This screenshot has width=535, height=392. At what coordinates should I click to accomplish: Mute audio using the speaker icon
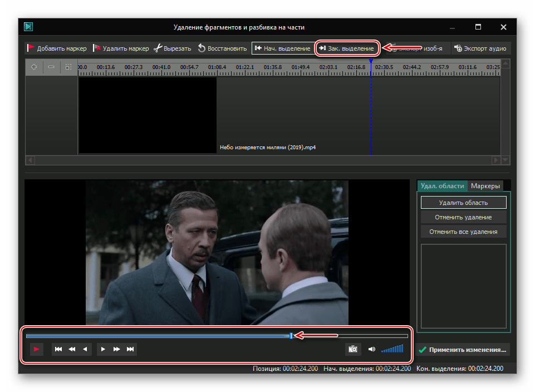coord(372,349)
